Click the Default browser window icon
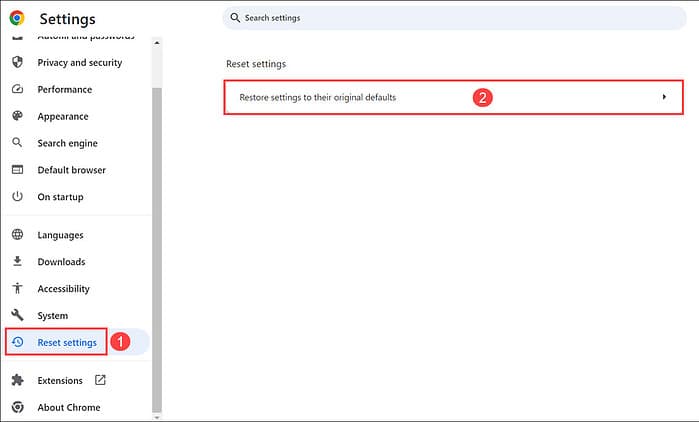The image size is (699, 422). pos(17,169)
